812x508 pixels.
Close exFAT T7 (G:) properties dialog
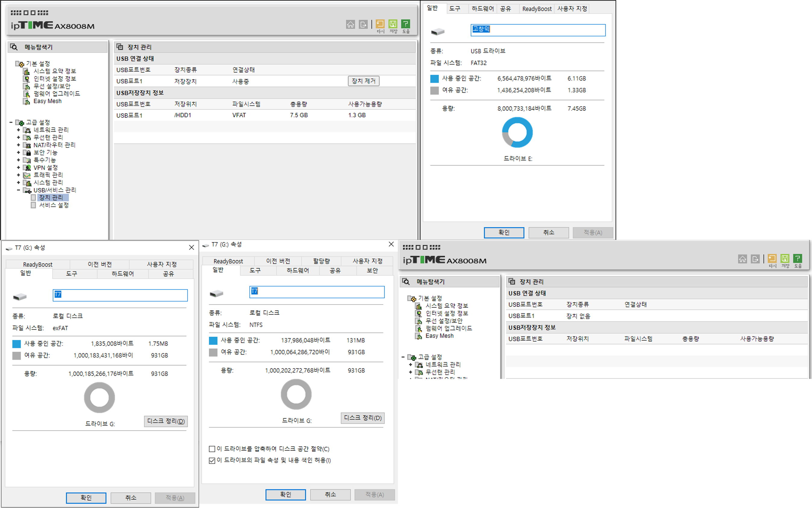tap(191, 248)
